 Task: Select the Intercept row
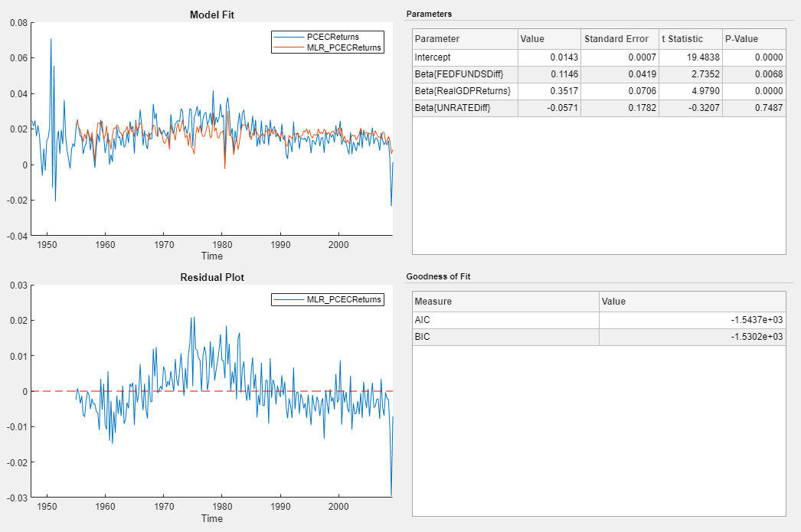click(599, 57)
